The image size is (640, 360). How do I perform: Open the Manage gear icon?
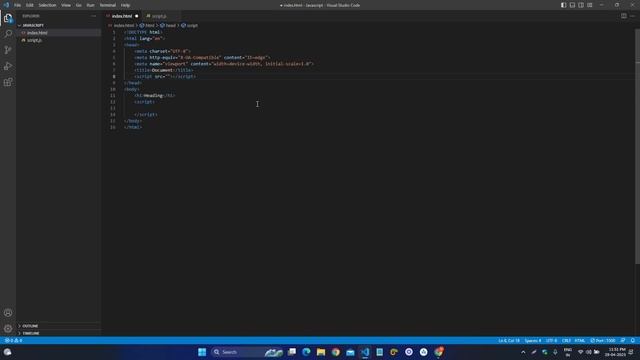click(8, 329)
